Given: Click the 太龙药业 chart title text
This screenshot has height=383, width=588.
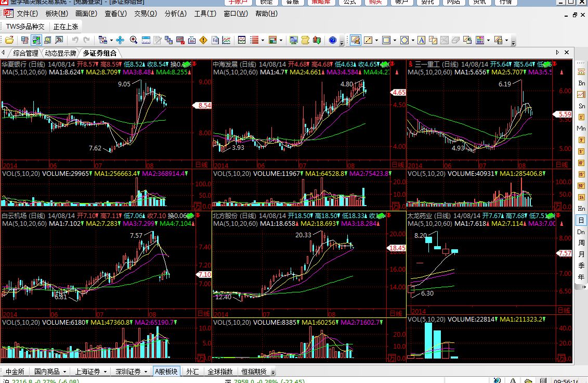Looking at the screenshot, I should coord(428,215).
